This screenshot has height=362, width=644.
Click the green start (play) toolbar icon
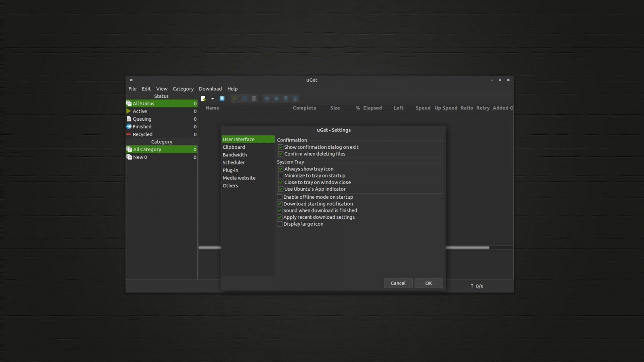(x=235, y=99)
